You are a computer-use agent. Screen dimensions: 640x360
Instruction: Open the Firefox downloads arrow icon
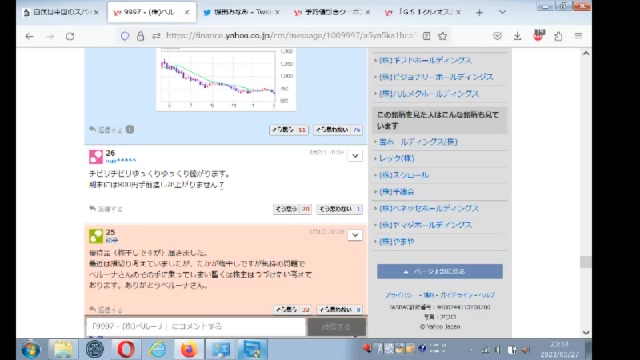pos(517,36)
